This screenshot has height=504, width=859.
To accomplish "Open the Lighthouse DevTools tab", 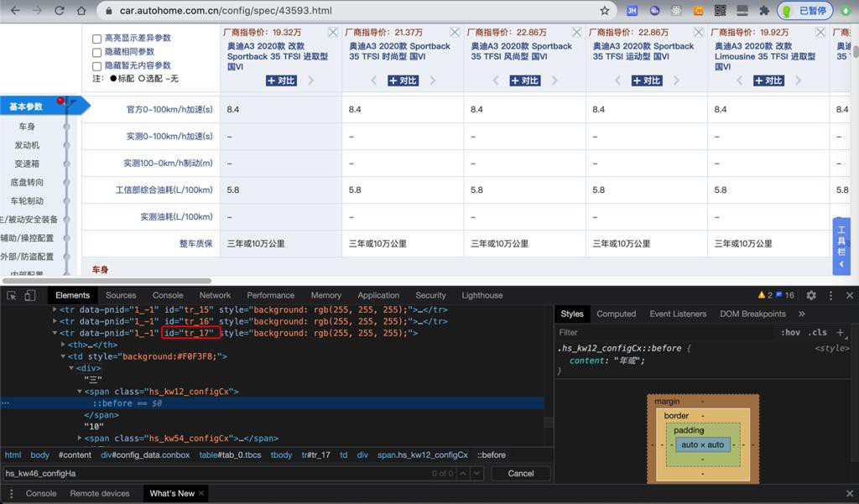I will click(x=482, y=295).
